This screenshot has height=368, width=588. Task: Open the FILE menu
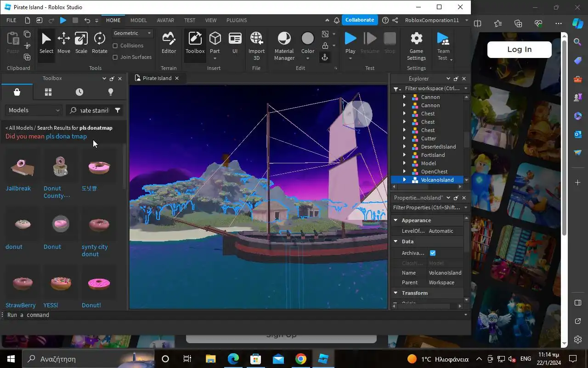[11, 20]
